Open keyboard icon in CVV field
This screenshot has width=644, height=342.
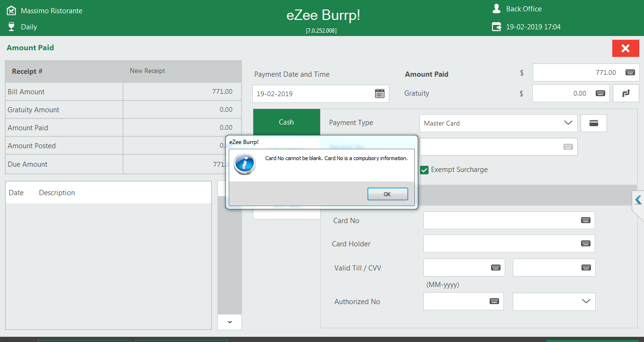[586, 267]
